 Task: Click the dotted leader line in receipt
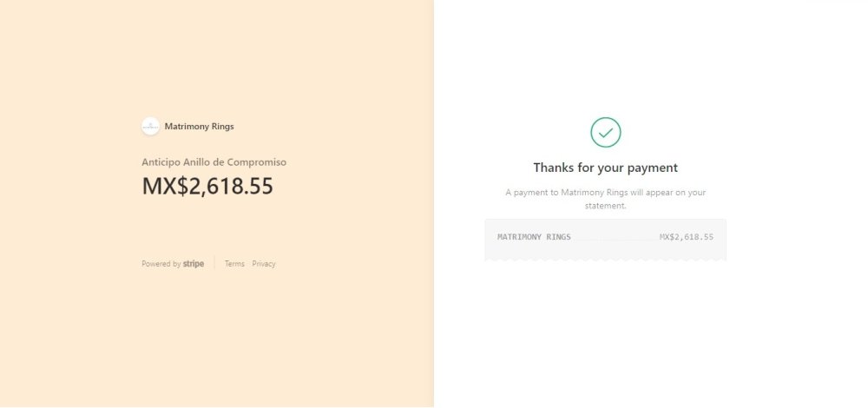[615, 238]
